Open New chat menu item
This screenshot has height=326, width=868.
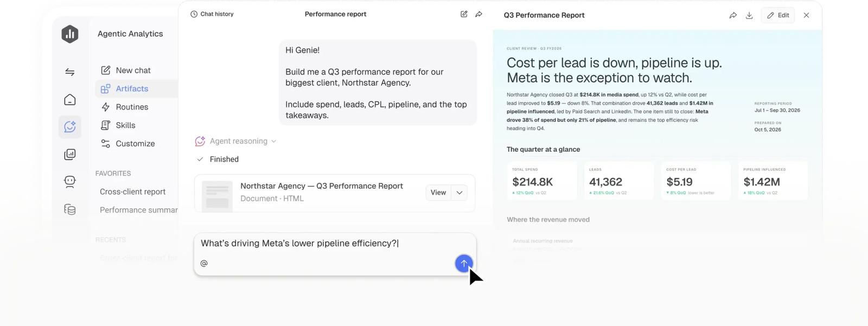[x=133, y=70]
